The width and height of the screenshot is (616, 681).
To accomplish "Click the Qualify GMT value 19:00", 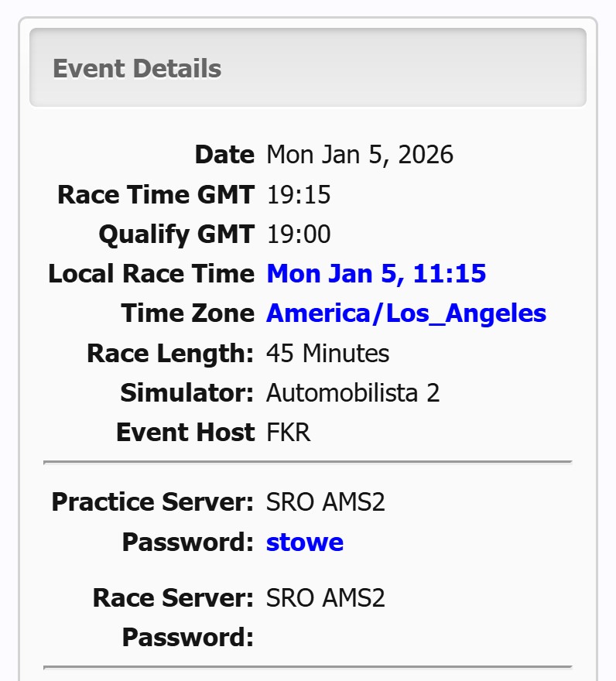I will 299,234.
